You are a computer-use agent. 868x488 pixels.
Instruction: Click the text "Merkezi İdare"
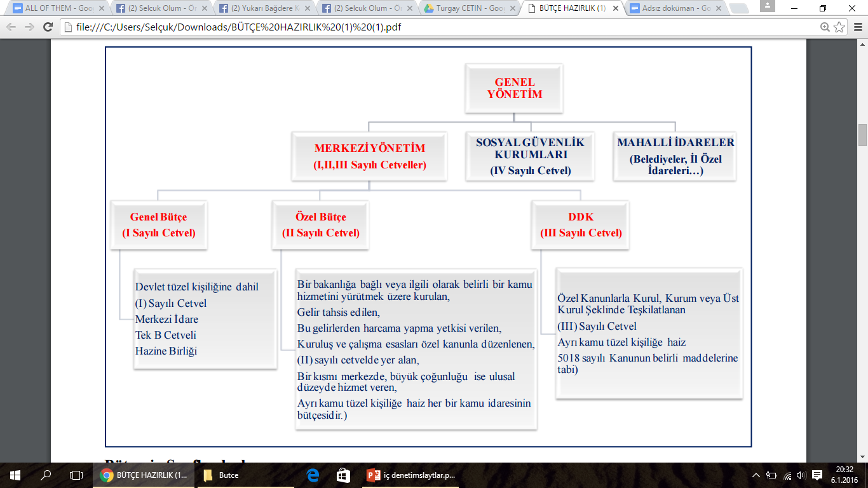click(166, 319)
